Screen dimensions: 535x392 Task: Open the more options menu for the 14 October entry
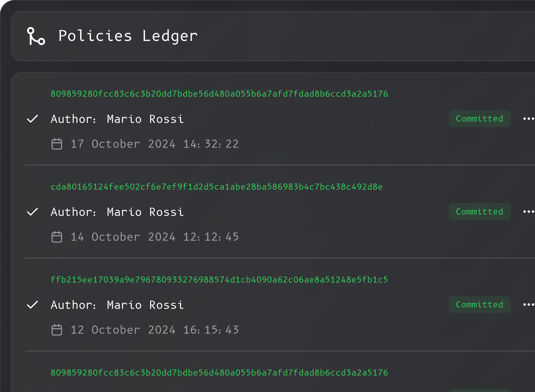click(529, 212)
